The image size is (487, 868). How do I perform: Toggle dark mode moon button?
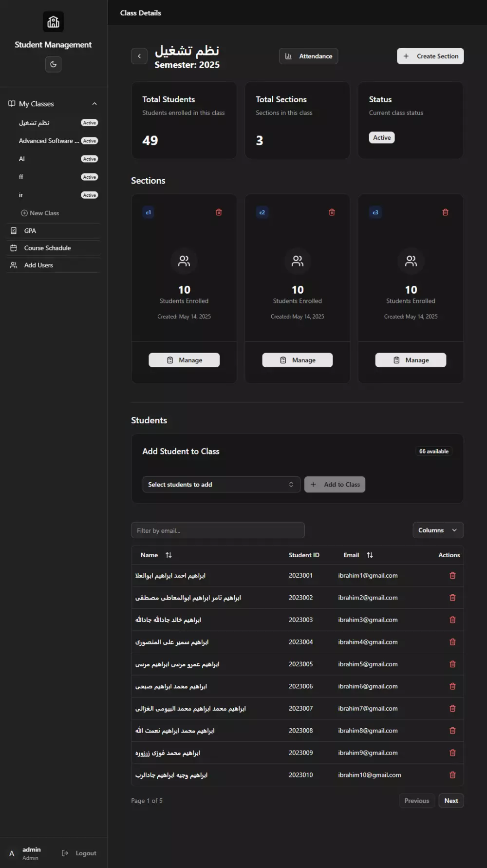tap(53, 64)
